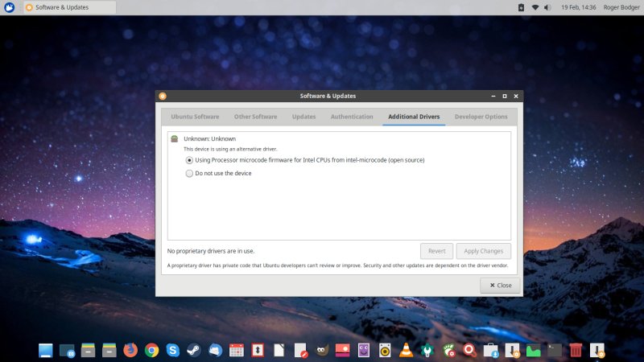Launch Steam from the dock

[x=193, y=350]
